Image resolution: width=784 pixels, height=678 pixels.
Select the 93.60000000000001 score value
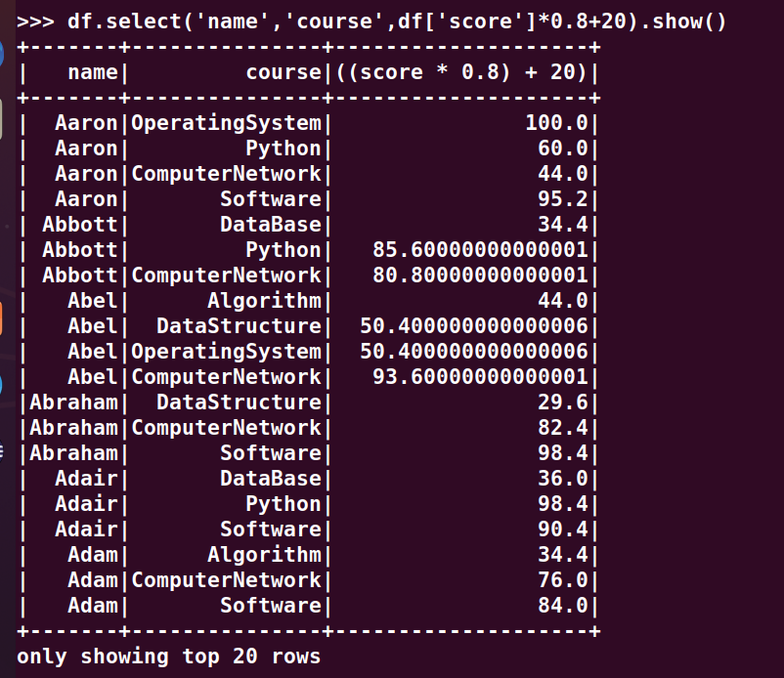(480, 377)
